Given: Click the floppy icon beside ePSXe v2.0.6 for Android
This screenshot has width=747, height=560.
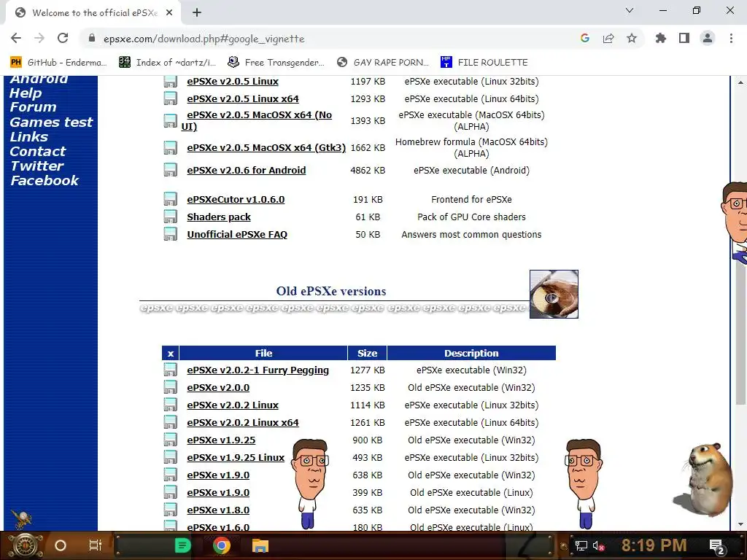Looking at the screenshot, I should [x=170, y=170].
